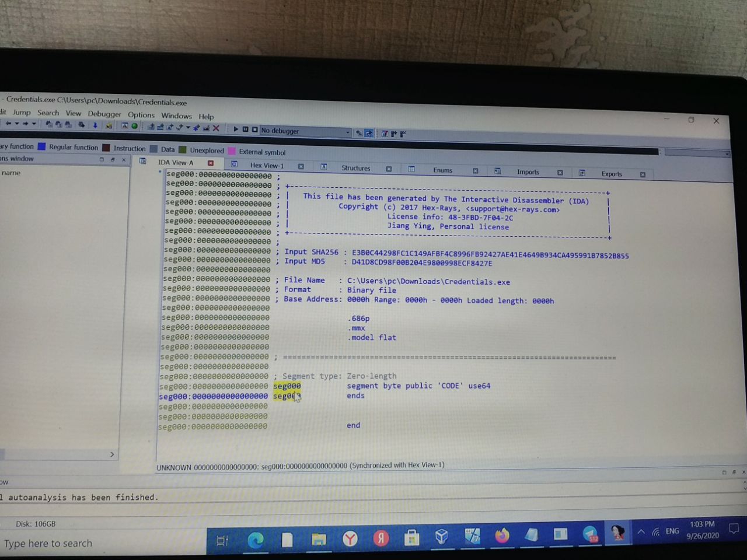Click the icon right after debugger dropdown
The image size is (747, 560).
pos(359,133)
